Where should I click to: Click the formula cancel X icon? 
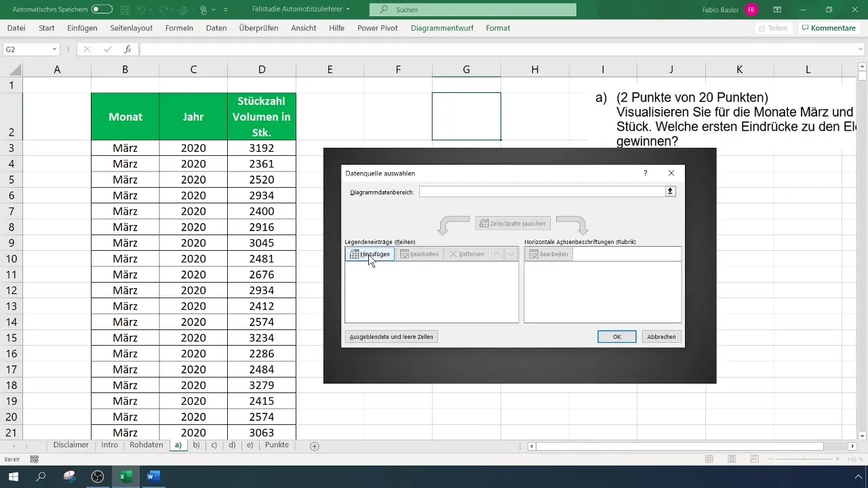coord(87,49)
